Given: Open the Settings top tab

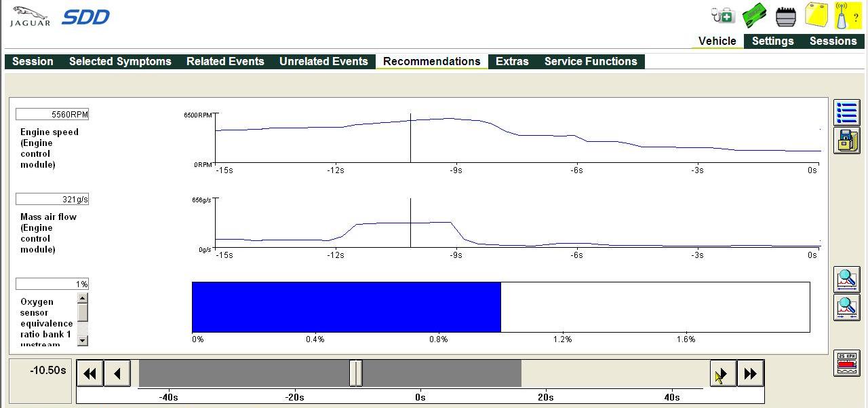Looking at the screenshot, I should [x=772, y=41].
